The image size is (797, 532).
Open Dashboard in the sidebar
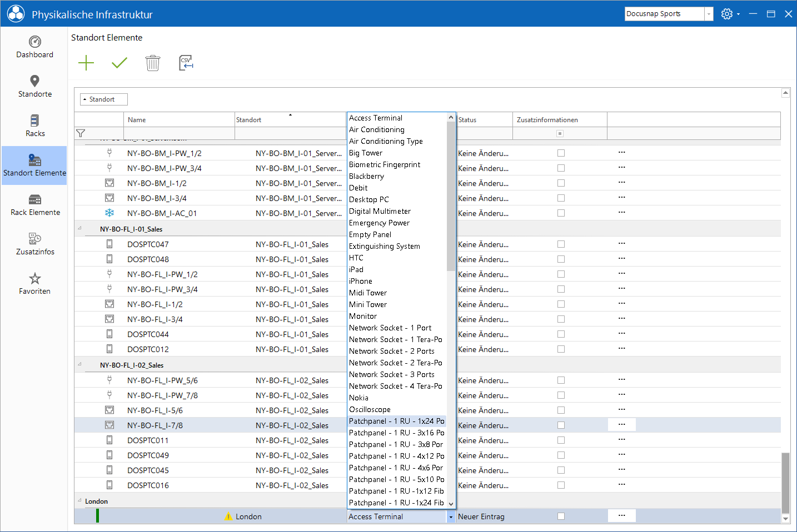coord(34,47)
